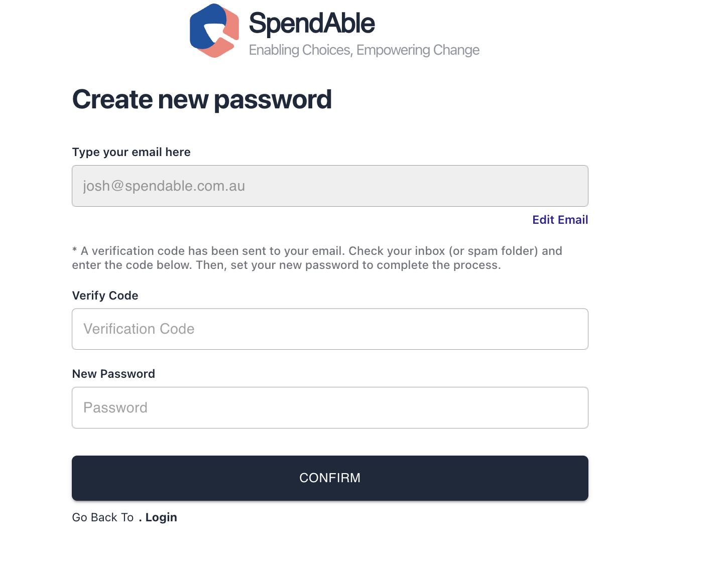Click the Go Back To text
Screen dimensions: 728x575
[x=103, y=517]
